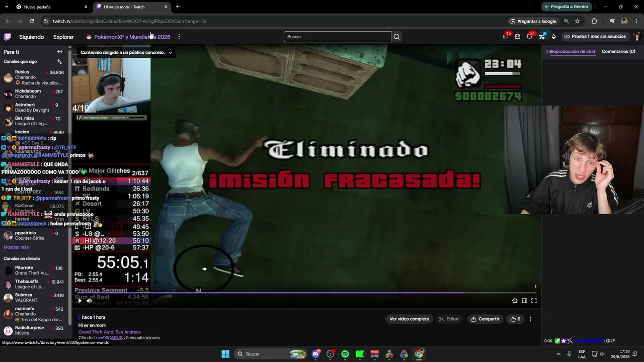The image size is (644, 362).
Task: Open the clip's three-dot options menu
Action: coord(530,319)
